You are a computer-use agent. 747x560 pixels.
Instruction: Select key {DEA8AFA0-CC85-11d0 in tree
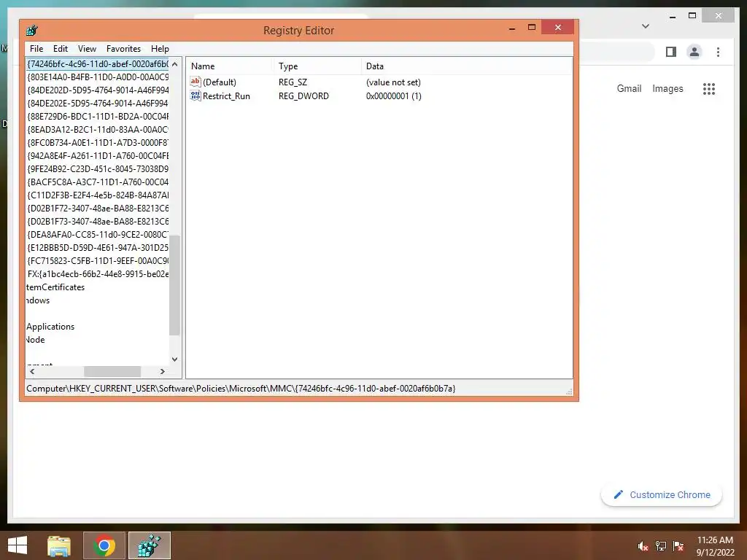click(x=98, y=234)
